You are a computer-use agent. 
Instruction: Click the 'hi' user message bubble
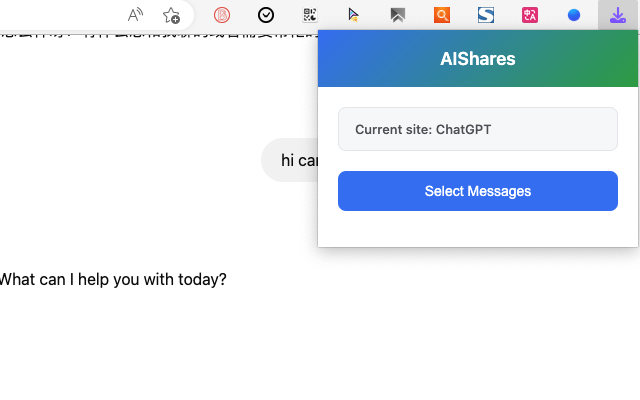(x=290, y=160)
